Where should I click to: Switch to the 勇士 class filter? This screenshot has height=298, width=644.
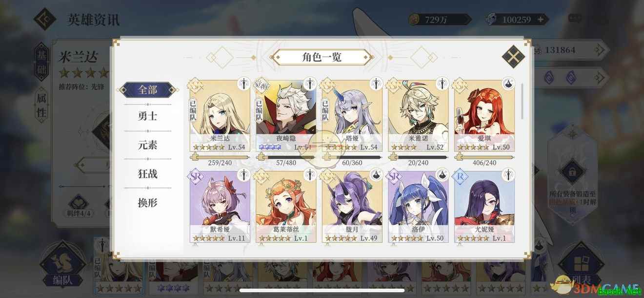tap(148, 116)
